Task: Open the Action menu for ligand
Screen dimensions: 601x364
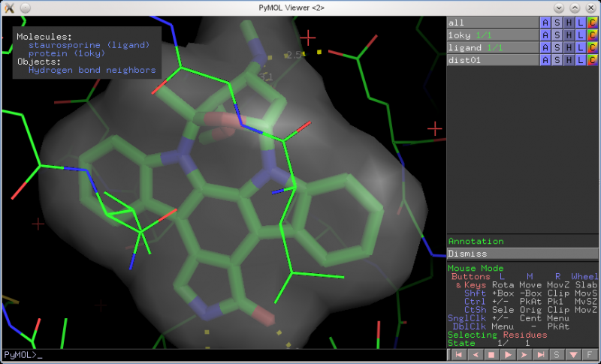Action: tap(545, 47)
